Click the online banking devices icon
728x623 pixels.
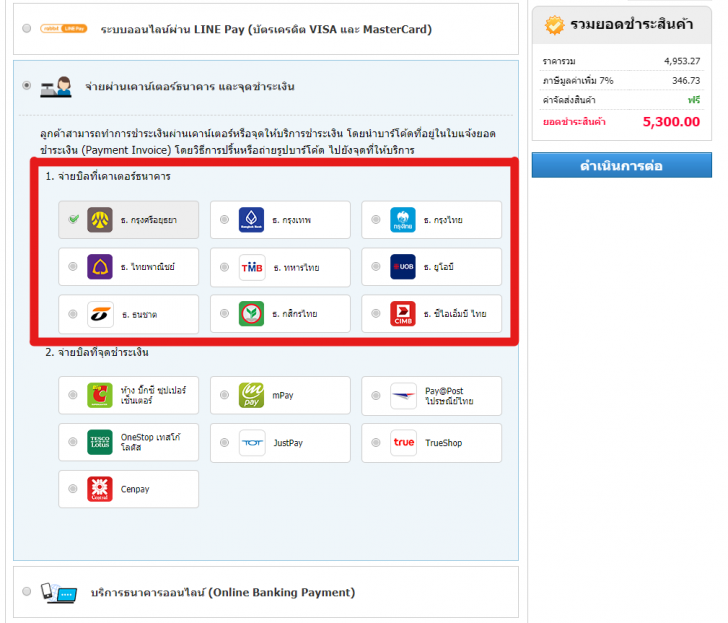[59, 592]
